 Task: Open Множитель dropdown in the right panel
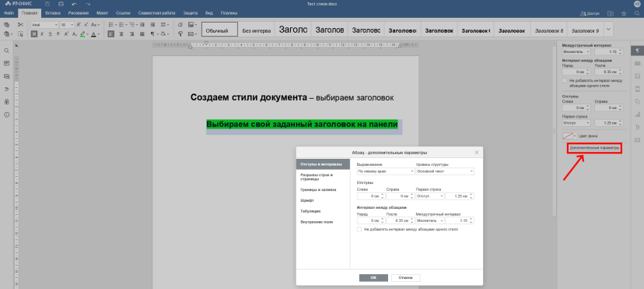pyautogui.click(x=576, y=51)
